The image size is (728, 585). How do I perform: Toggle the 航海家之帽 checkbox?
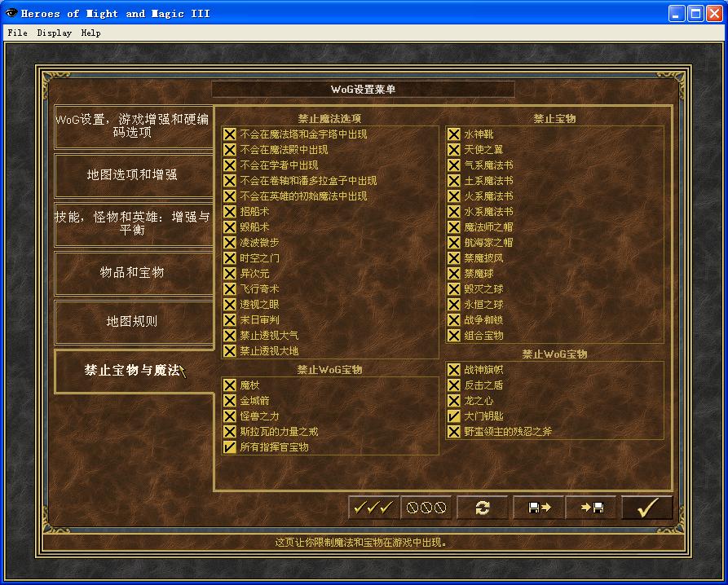tap(453, 242)
